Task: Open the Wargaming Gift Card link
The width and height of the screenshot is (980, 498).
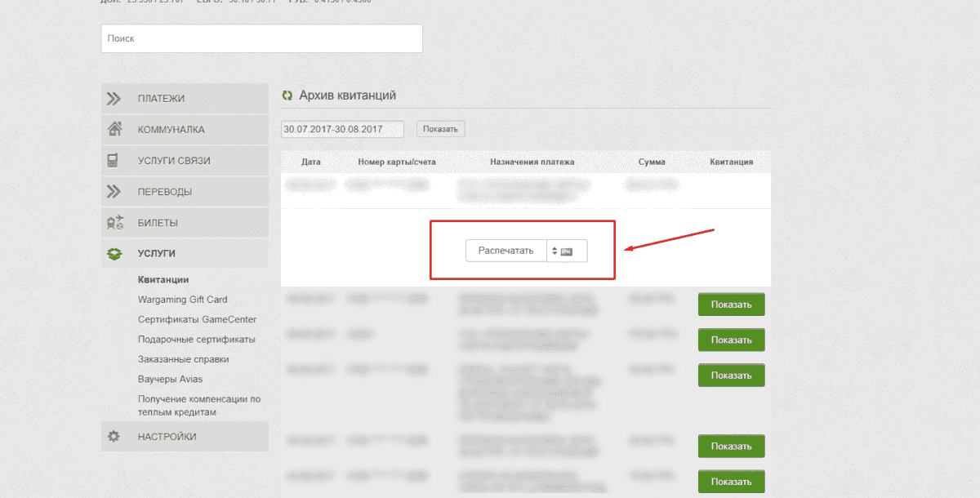Action: pos(182,300)
